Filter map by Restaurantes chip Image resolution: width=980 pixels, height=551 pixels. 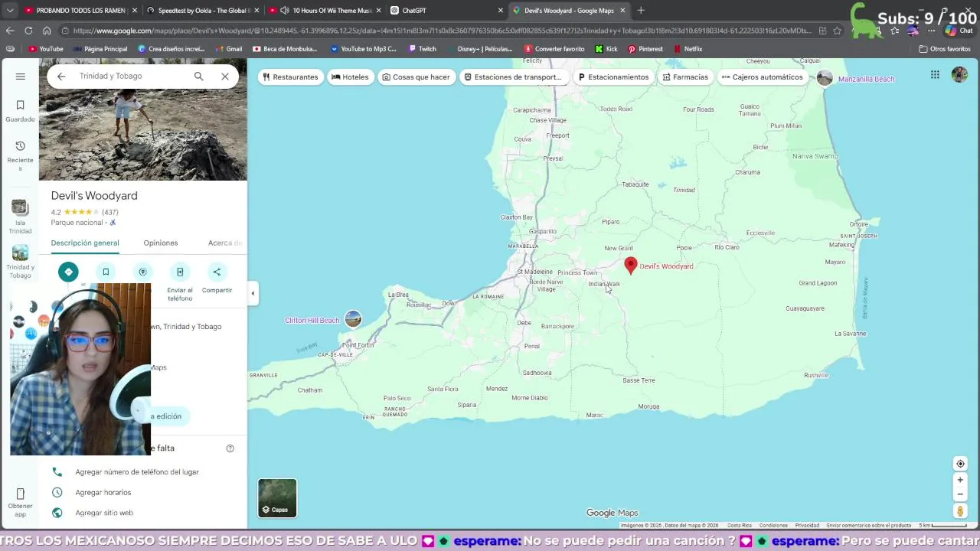(290, 77)
